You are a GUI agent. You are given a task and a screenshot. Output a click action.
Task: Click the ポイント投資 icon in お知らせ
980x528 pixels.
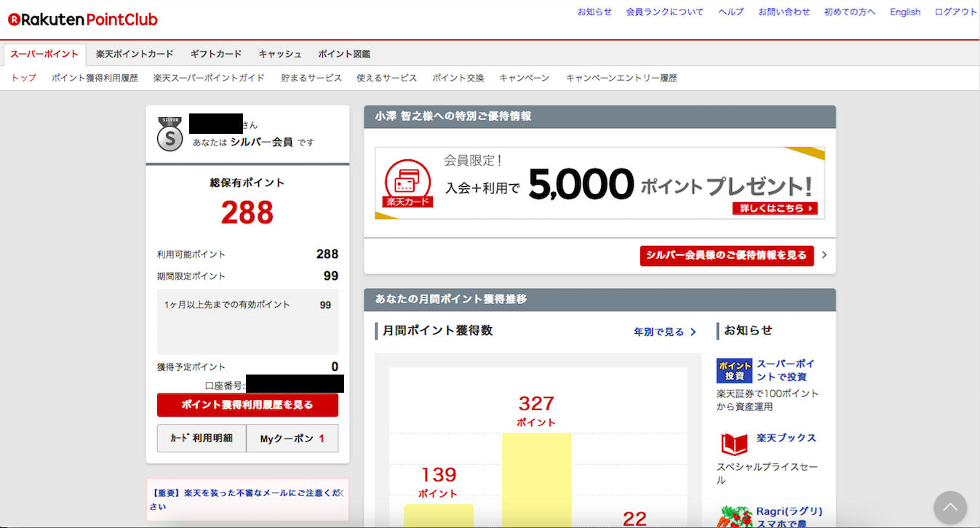734,370
